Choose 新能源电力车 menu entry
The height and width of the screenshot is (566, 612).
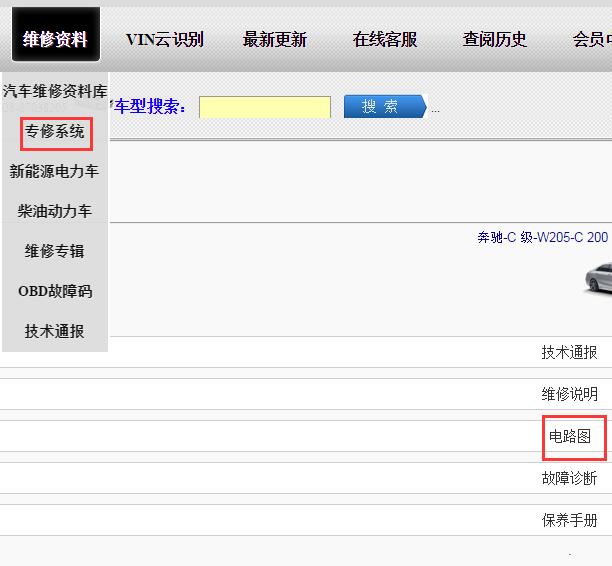(55, 171)
